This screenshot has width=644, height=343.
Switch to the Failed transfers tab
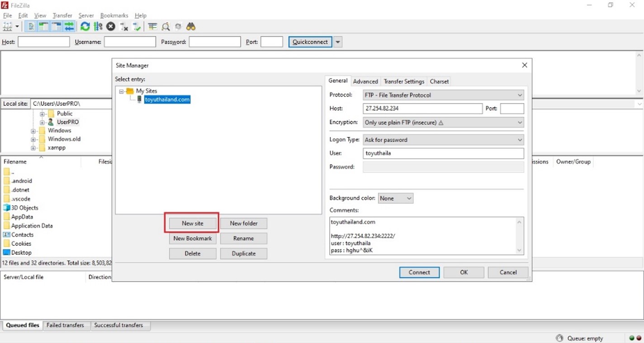pyautogui.click(x=65, y=325)
